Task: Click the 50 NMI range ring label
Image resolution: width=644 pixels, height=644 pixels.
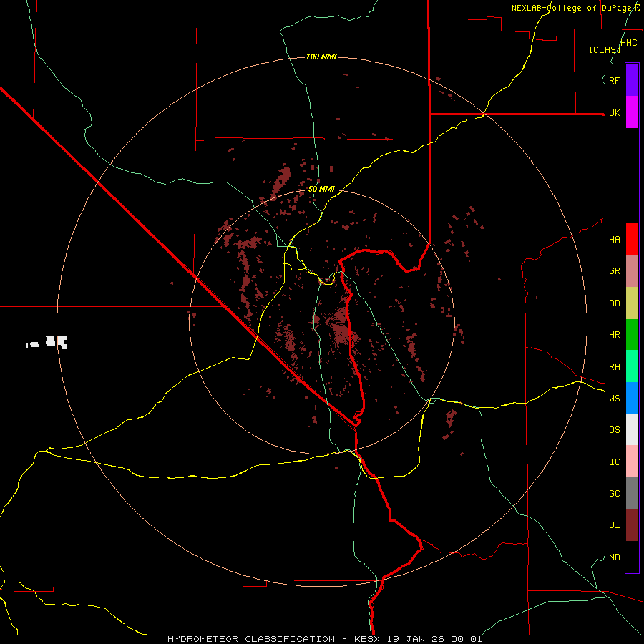Action: (321, 190)
